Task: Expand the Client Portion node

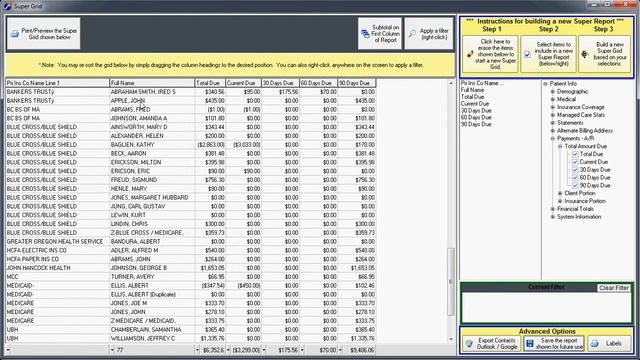Action: [560, 193]
